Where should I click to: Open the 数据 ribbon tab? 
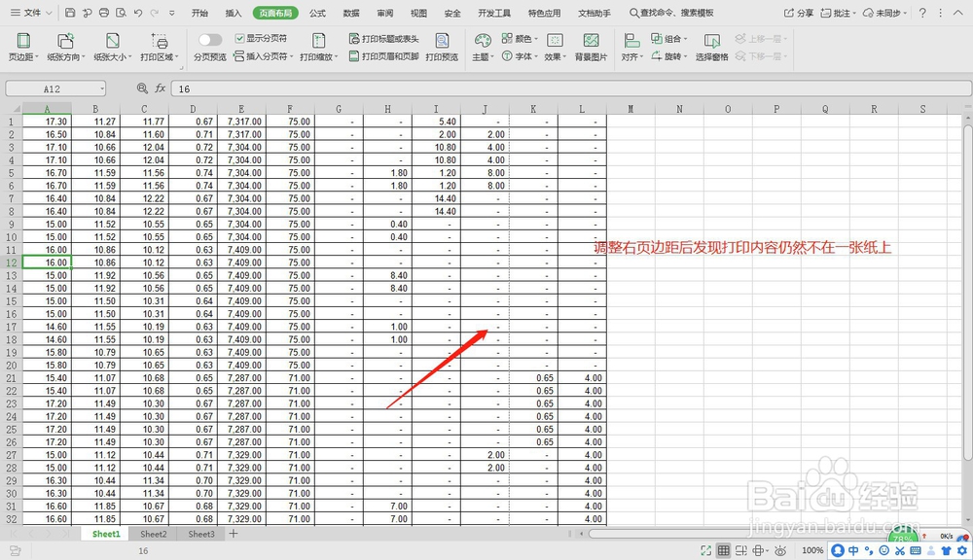[x=351, y=13]
